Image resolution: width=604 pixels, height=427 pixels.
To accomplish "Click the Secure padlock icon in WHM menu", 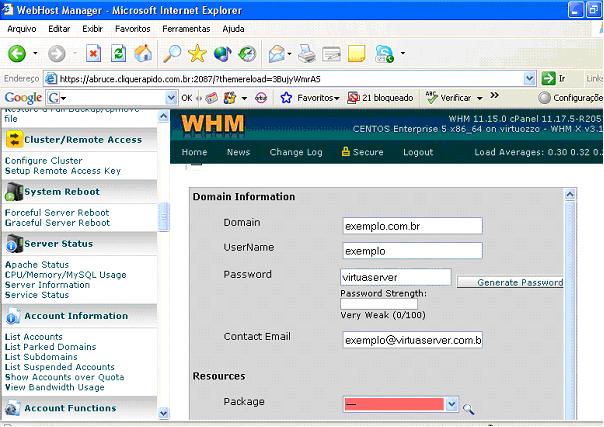I will pos(346,152).
